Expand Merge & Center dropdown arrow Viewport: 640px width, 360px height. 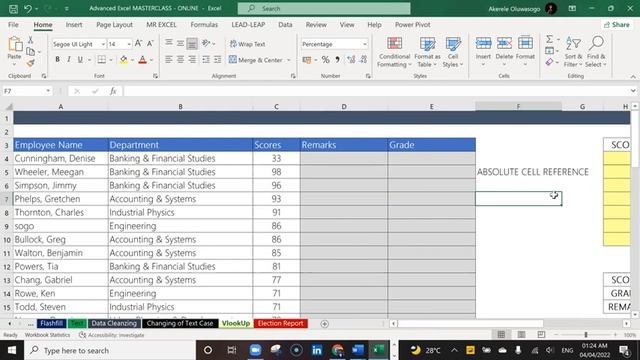[289, 60]
